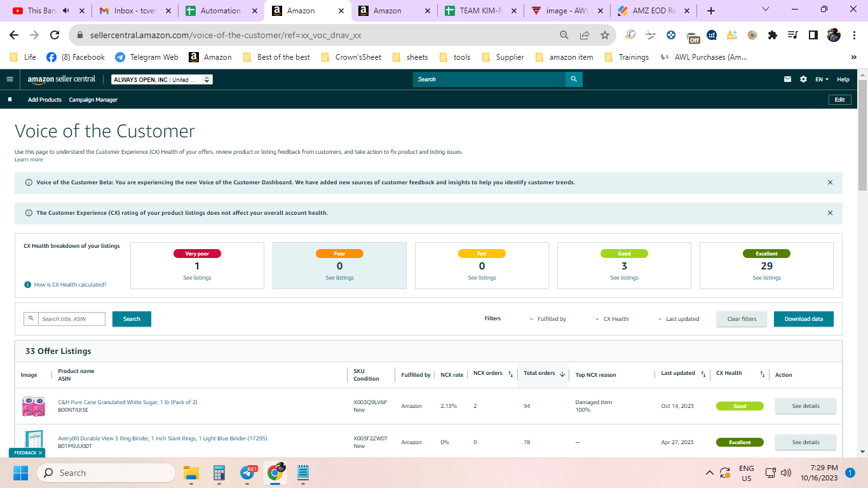Go back with the browser back arrow
Screen dimensions: 868x488
(x=14, y=35)
